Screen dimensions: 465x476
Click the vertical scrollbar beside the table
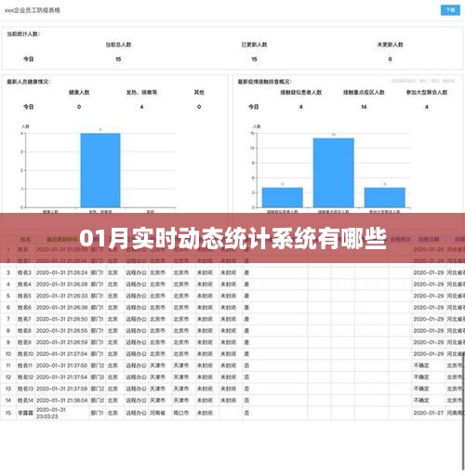(463, 412)
